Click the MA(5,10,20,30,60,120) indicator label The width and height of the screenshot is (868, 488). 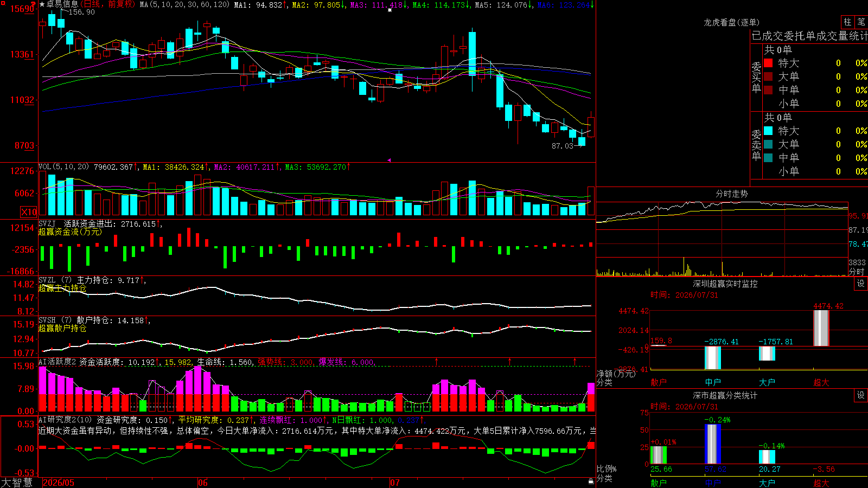click(x=185, y=5)
